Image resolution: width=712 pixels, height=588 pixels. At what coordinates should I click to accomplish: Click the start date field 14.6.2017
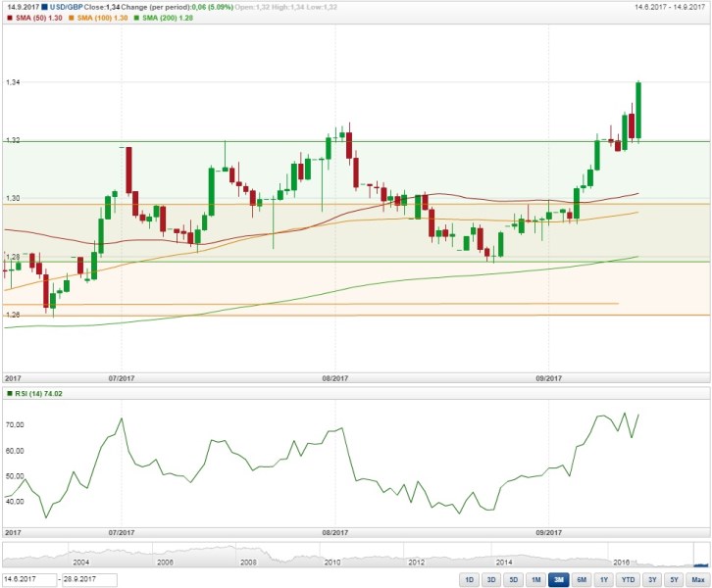coord(29,580)
